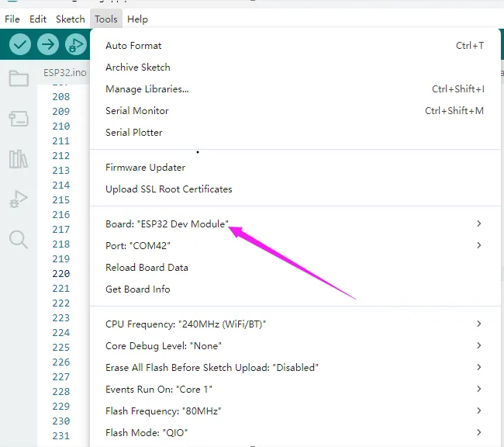Open the Library Manager books icon
The width and height of the screenshot is (504, 447).
tap(18, 159)
